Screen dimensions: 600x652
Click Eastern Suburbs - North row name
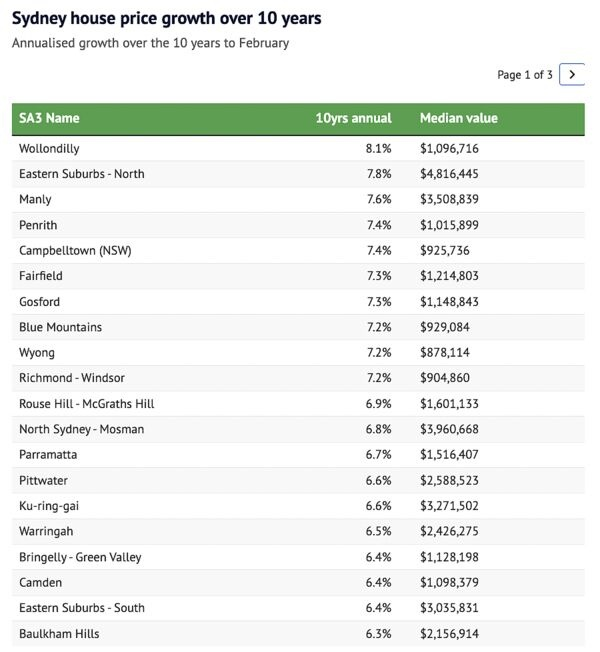pos(81,174)
